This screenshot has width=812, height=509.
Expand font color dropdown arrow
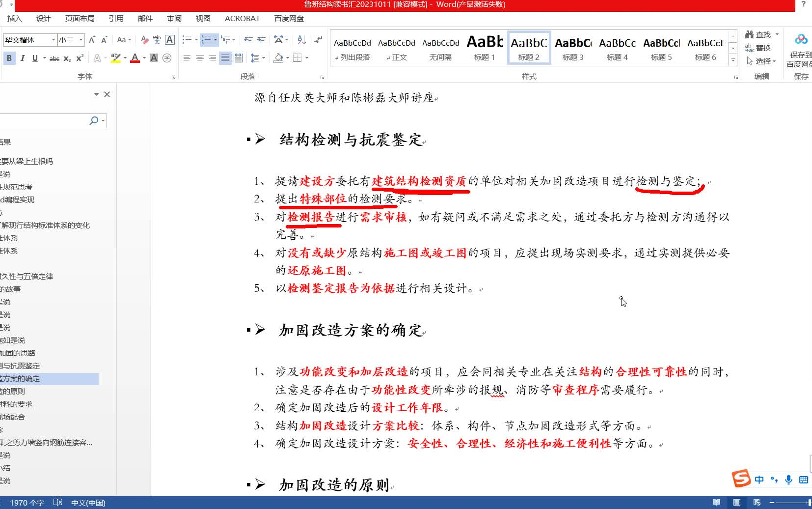click(144, 58)
